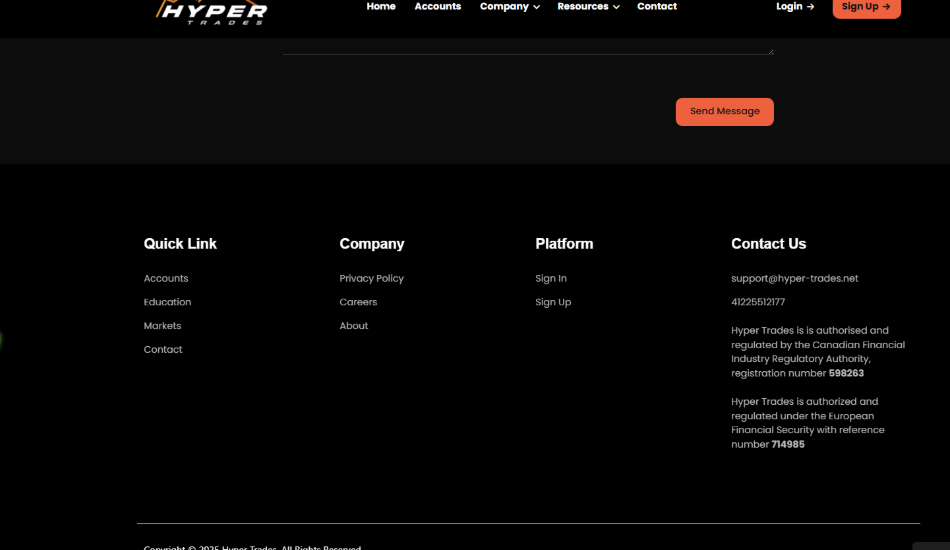
Task: Expand the Resources dropdown menu
Action: 588,7
